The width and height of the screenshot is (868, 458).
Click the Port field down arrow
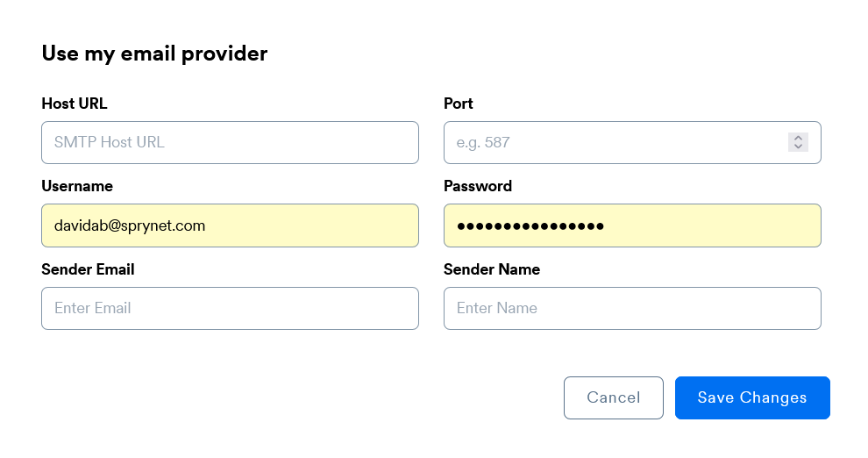(x=798, y=147)
